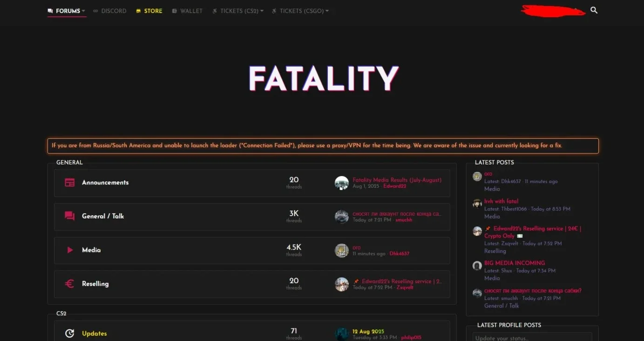644x341 pixels.
Task: Click the '4.5K threads' count
Action: 294,250
